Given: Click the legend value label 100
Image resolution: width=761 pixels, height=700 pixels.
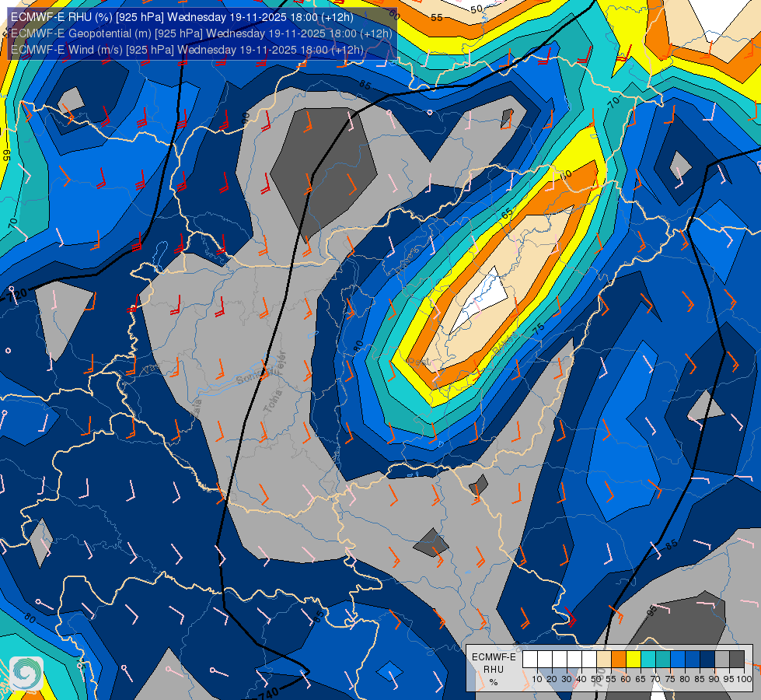Looking at the screenshot, I should click(x=744, y=679).
